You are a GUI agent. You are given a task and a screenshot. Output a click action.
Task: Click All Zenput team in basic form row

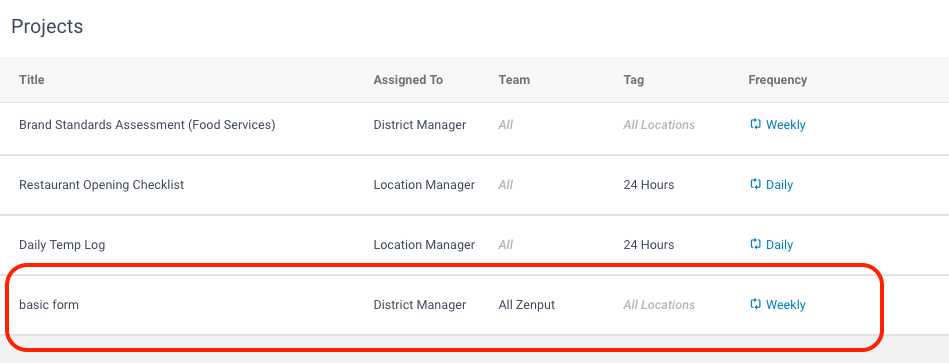click(527, 304)
